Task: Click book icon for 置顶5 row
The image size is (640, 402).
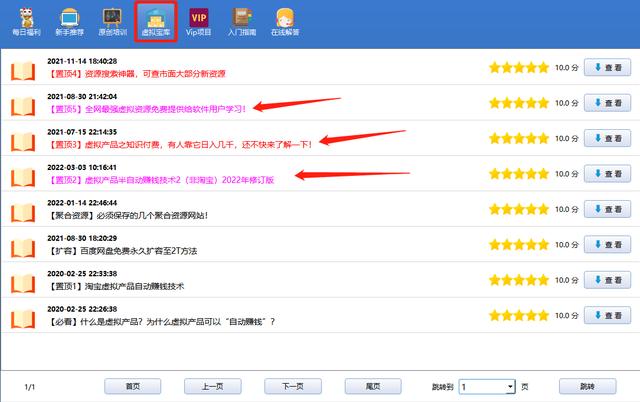Action: 23,107
